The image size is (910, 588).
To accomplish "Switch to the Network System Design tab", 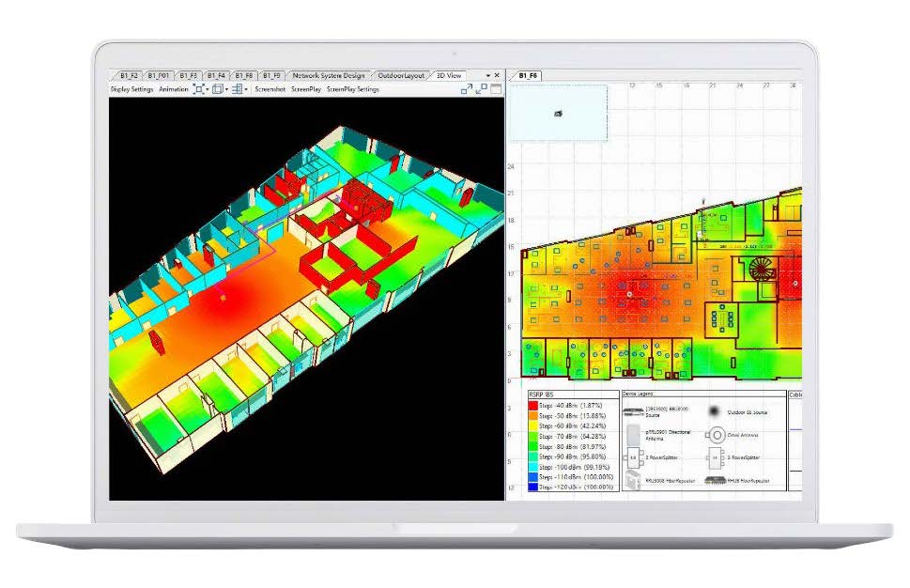I will (329, 75).
